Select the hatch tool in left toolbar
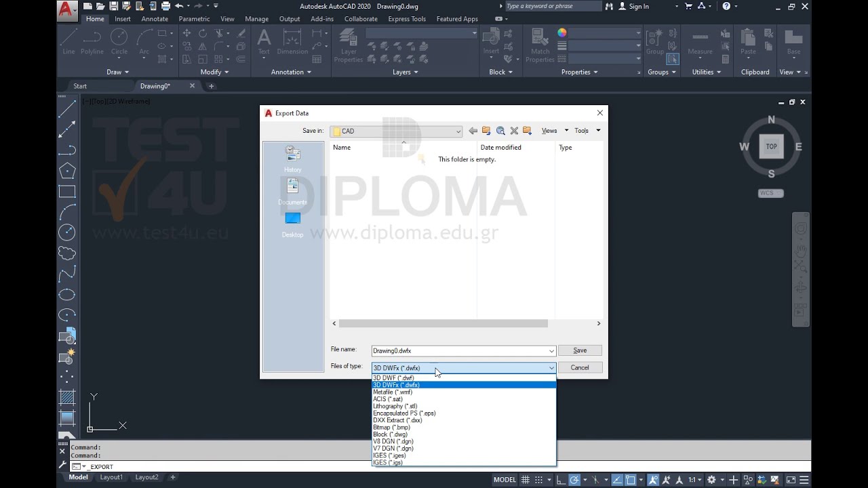 pyautogui.click(x=66, y=397)
